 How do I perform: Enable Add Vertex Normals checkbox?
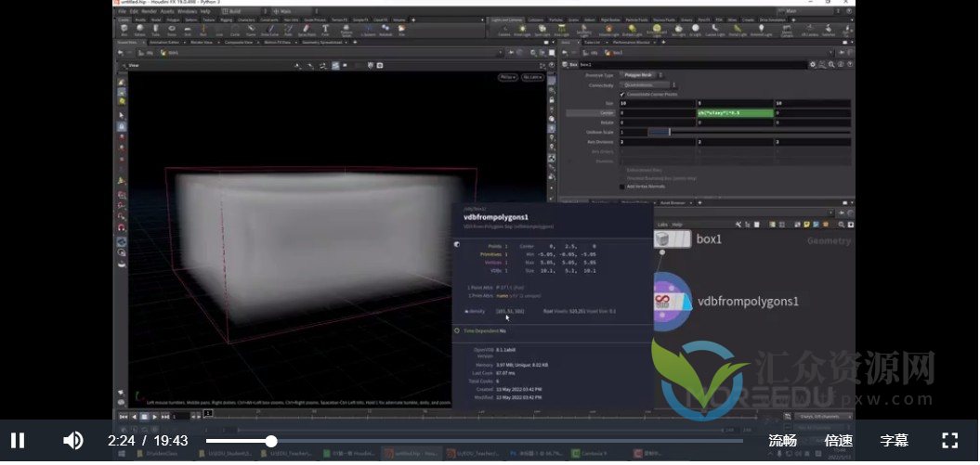click(622, 186)
